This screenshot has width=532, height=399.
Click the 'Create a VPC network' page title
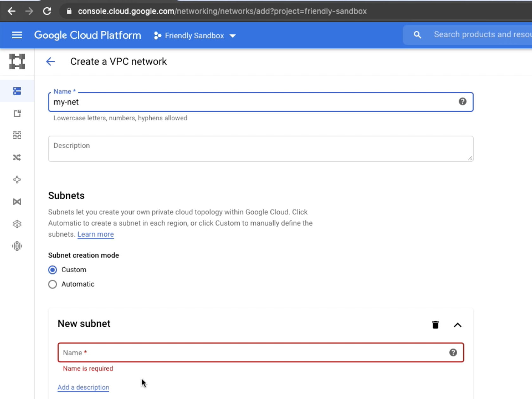pyautogui.click(x=118, y=61)
